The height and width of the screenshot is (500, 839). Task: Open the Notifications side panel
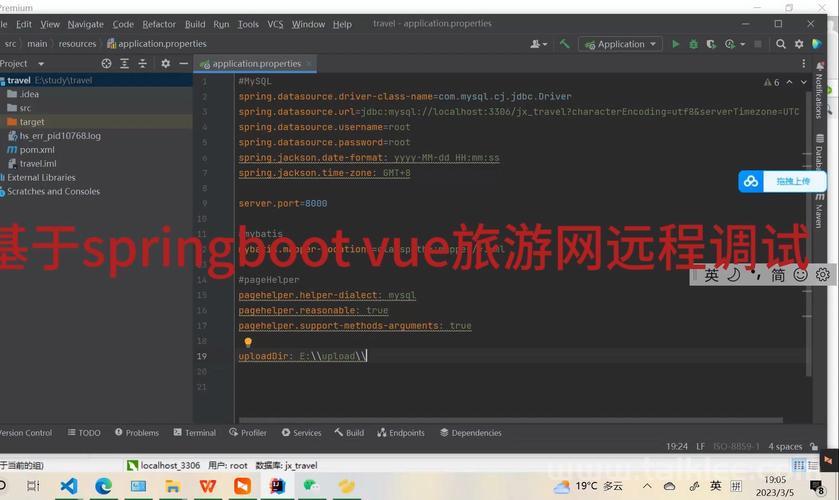coord(819,89)
